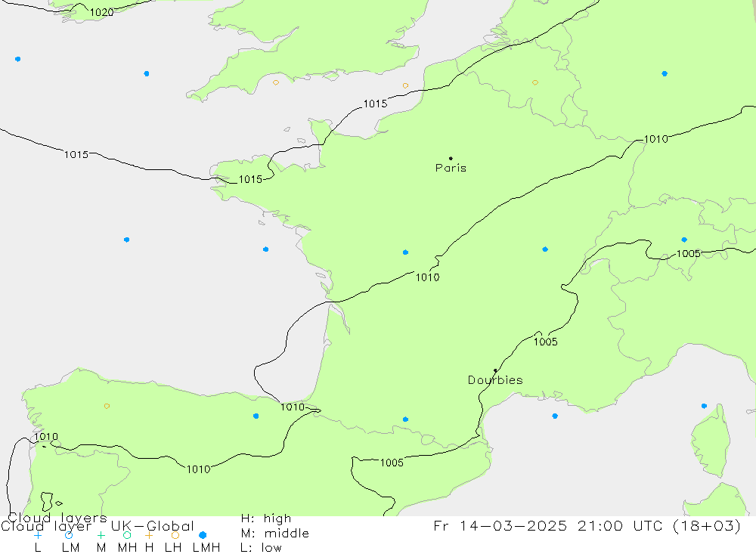Click the orange circle LH legend symbol

tap(175, 535)
